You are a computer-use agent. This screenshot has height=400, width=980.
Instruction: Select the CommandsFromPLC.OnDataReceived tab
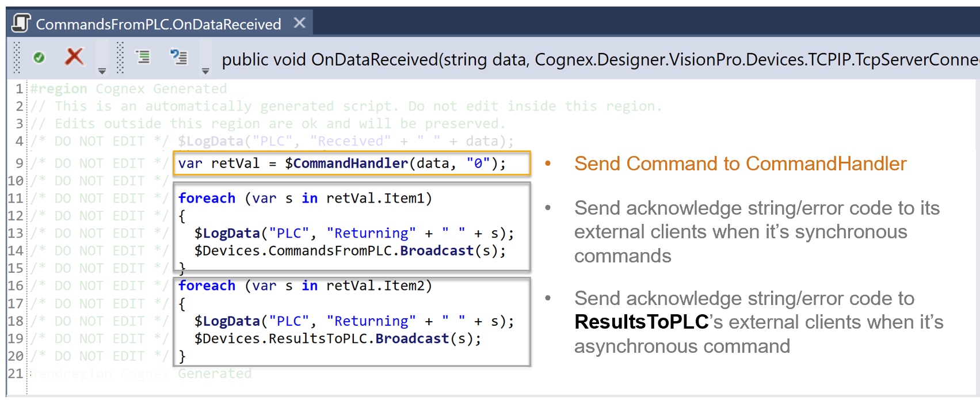159,24
